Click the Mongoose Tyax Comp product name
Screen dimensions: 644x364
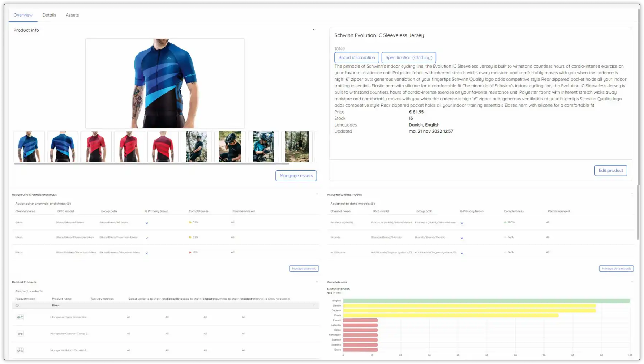[x=69, y=317]
